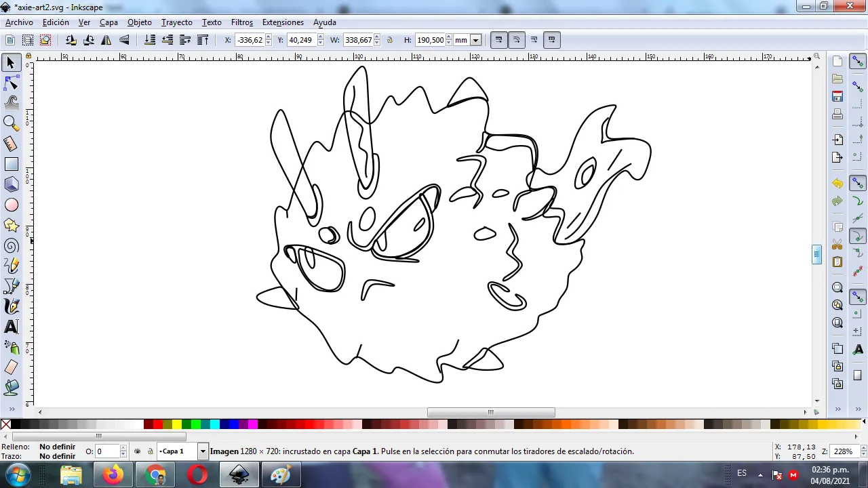
Task: Click Select All objects icon
Action: 10,40
